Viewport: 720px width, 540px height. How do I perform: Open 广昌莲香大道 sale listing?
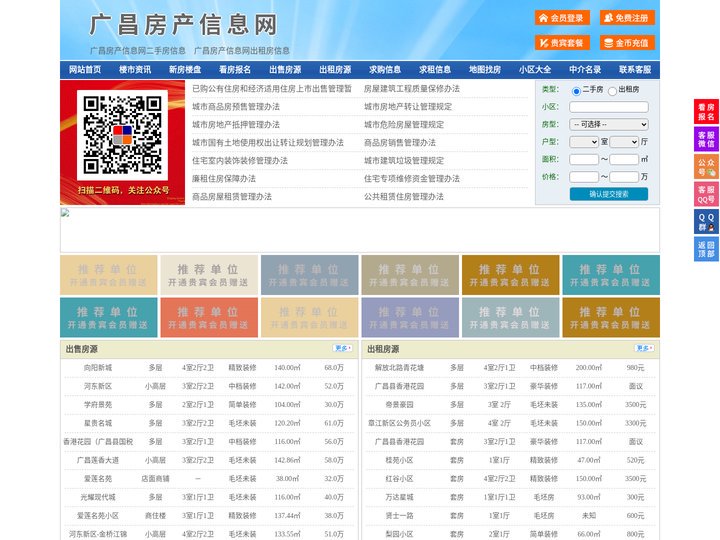click(98, 460)
